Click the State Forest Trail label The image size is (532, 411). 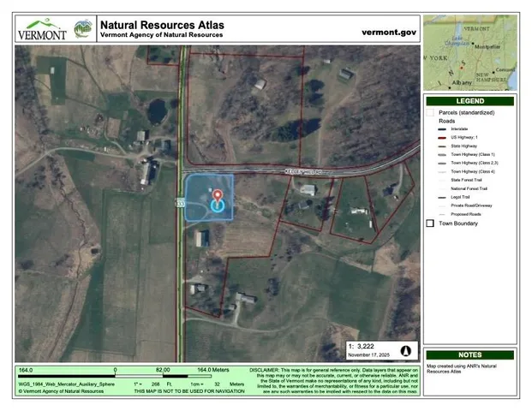coord(466,181)
